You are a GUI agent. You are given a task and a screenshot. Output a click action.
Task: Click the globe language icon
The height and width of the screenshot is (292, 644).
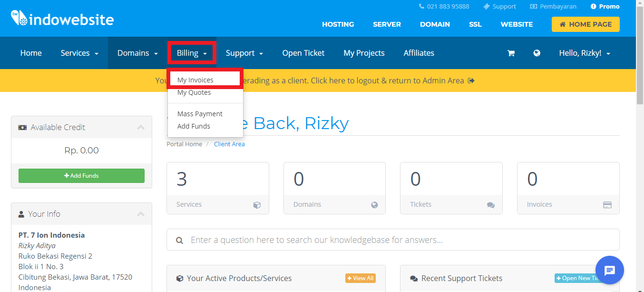[537, 53]
